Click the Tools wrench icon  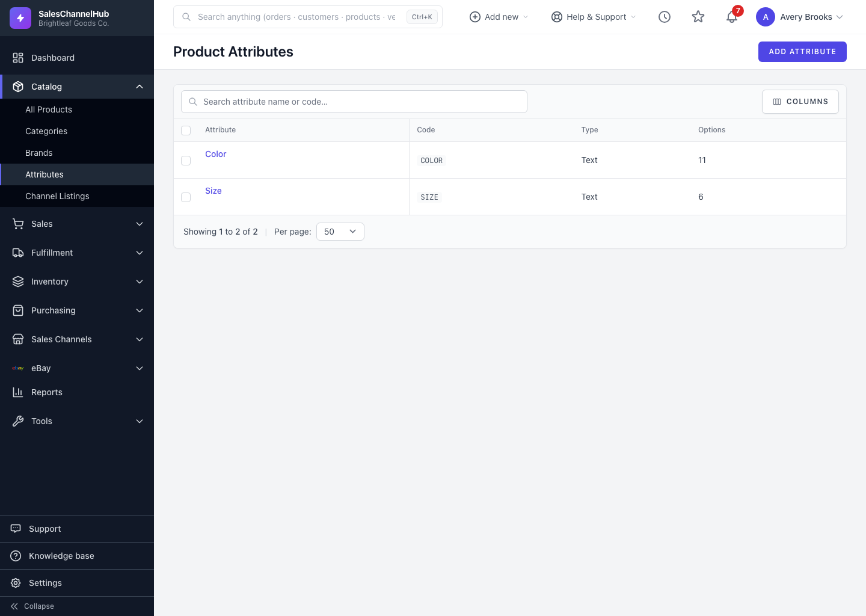(18, 421)
